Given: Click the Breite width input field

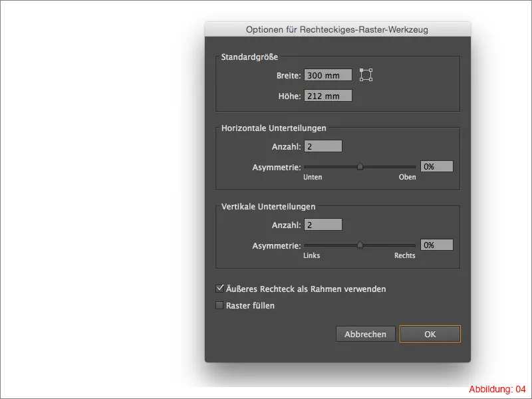Looking at the screenshot, I should click(328, 75).
